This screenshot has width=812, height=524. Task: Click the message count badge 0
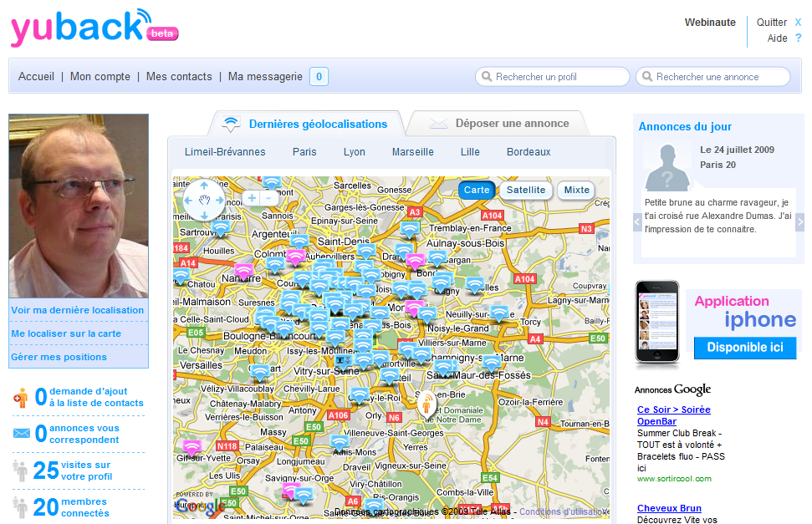(x=319, y=77)
